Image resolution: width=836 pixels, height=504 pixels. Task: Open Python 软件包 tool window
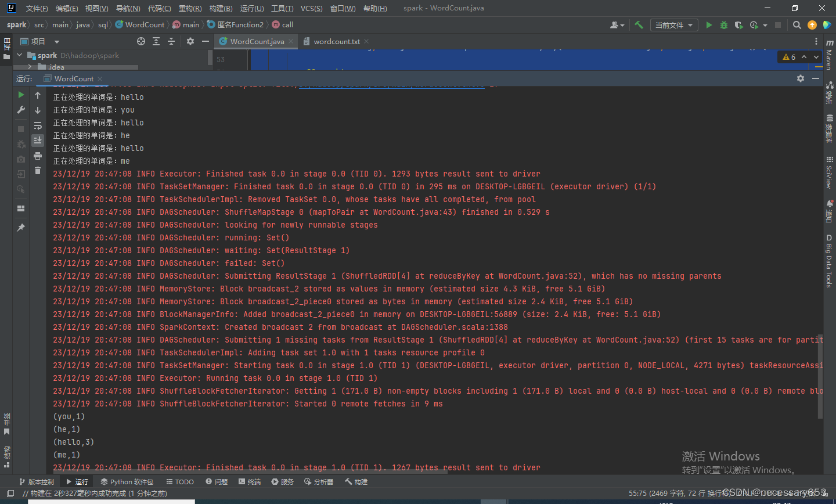127,482
